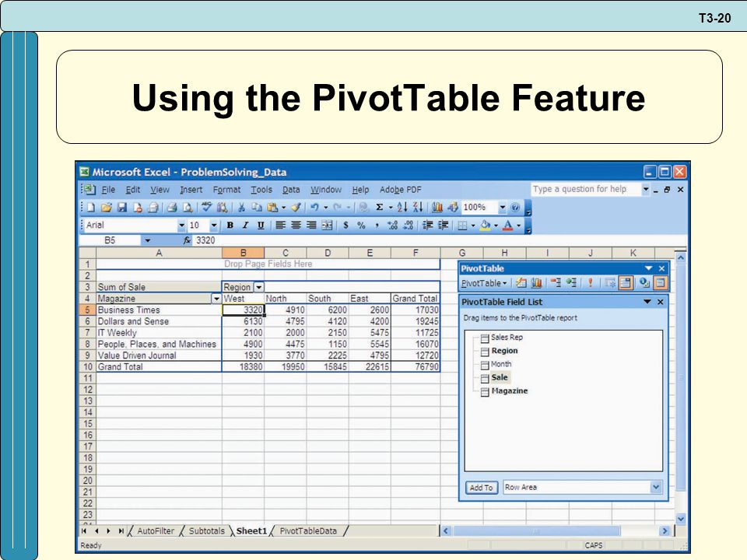Screen dimensions: 747x560
Task: Click the Microsoft Excel Help icon
Action: point(514,208)
